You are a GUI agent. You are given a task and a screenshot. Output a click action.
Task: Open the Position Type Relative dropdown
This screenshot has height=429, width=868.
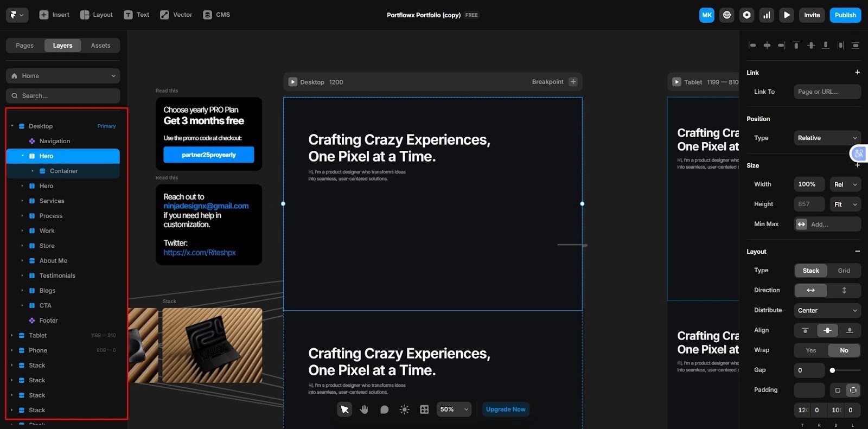pyautogui.click(x=827, y=138)
